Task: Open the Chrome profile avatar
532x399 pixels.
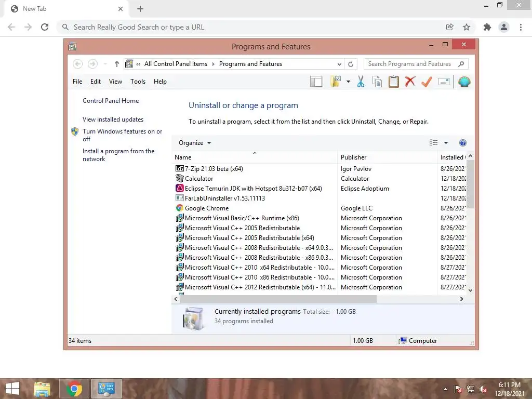Action: (x=504, y=27)
